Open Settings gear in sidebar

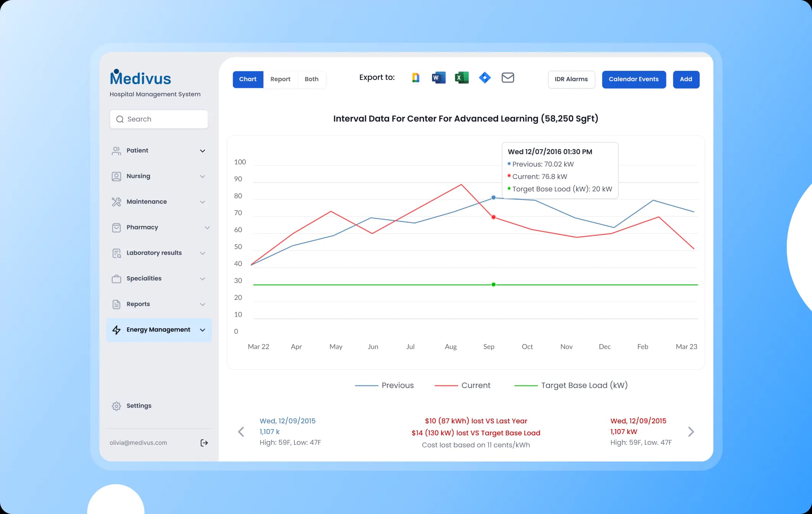click(x=116, y=406)
